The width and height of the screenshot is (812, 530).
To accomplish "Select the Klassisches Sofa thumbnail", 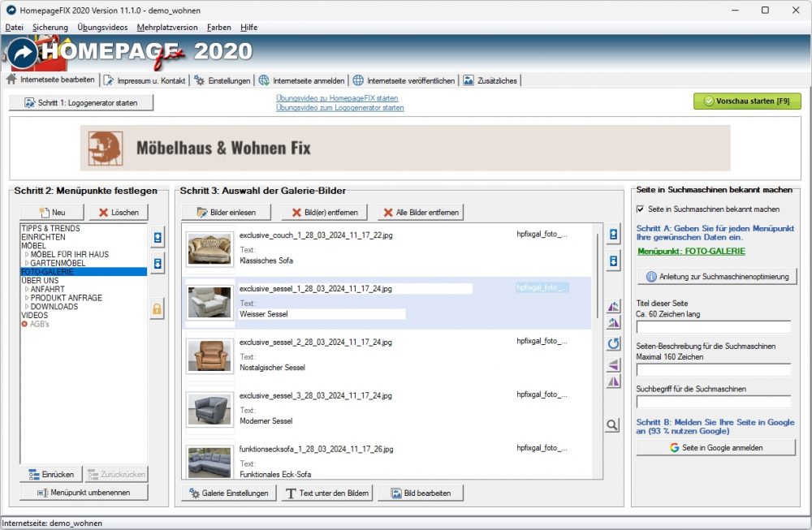I will tap(209, 249).
